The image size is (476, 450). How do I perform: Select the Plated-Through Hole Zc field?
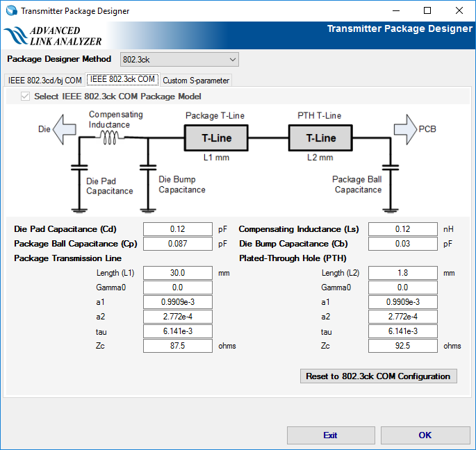pos(402,346)
